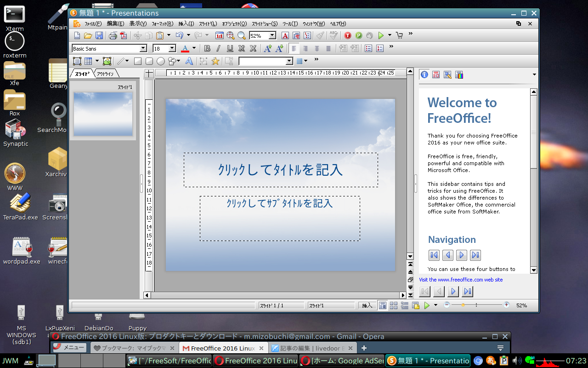Viewport: 588px width, 368px height.
Task: Click the subtitle placeholder on the slide
Action: (280, 218)
